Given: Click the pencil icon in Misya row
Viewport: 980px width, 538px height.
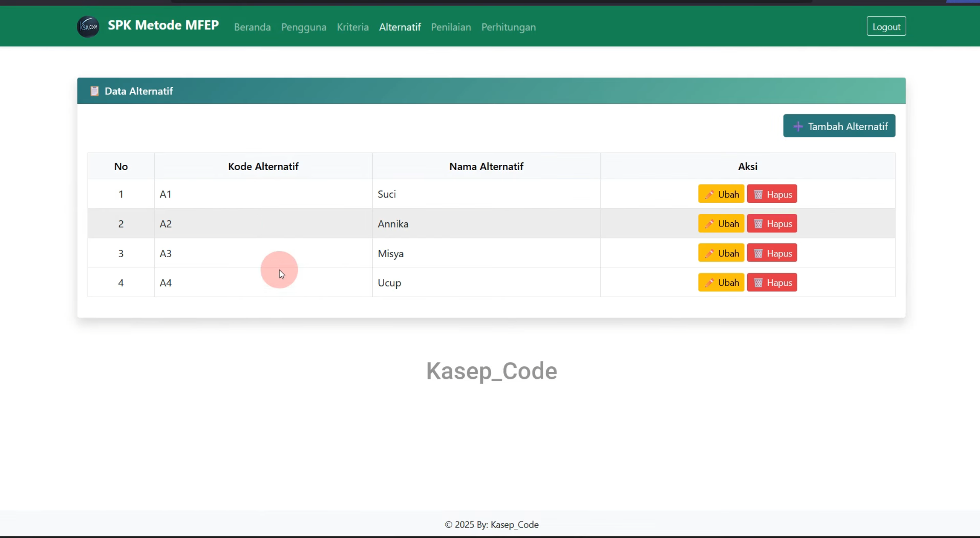Looking at the screenshot, I should pyautogui.click(x=709, y=253).
